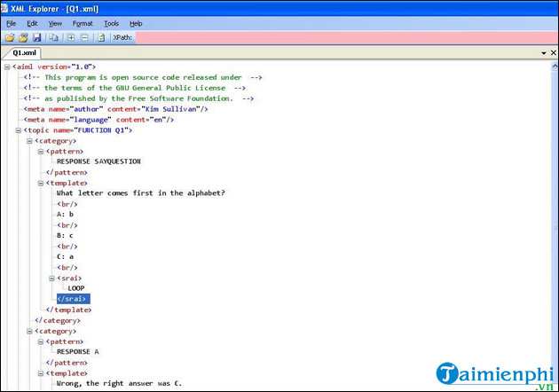Image resolution: width=559 pixels, height=392 pixels.
Task: Open the View menu
Action: pyautogui.click(x=55, y=24)
